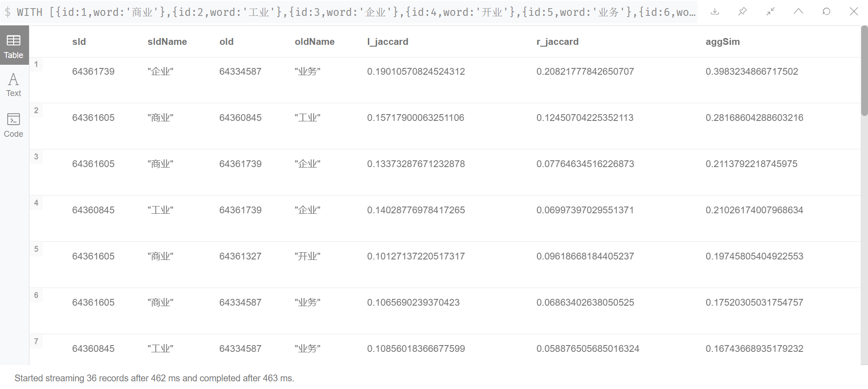Click aggSim value 0.28168604288603216
The height and width of the screenshot is (389, 868).
(x=755, y=118)
